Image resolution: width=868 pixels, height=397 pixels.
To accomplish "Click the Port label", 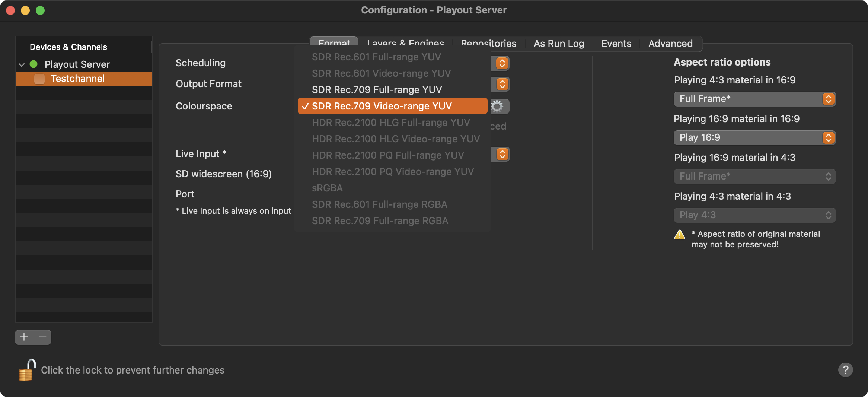I will [185, 194].
